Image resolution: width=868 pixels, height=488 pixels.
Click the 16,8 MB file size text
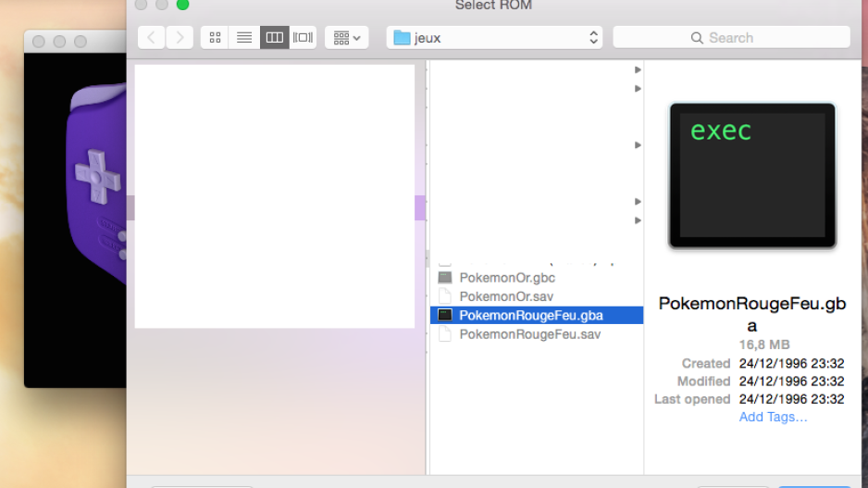(x=764, y=344)
